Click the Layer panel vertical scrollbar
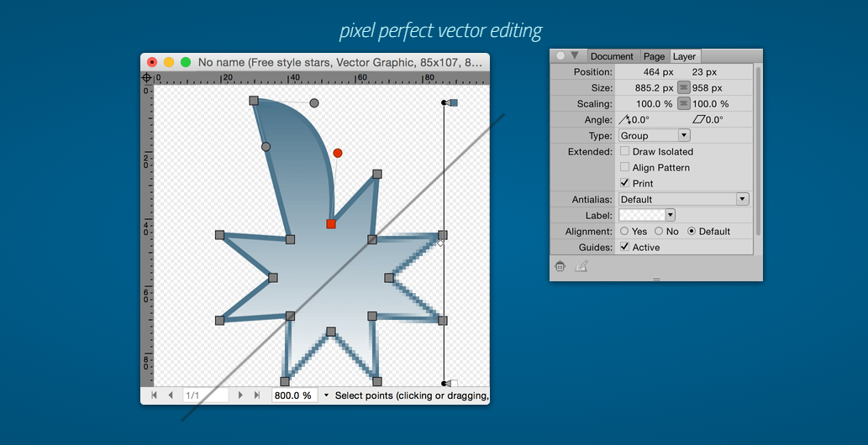Image resolution: width=868 pixels, height=445 pixels. pyautogui.click(x=758, y=151)
